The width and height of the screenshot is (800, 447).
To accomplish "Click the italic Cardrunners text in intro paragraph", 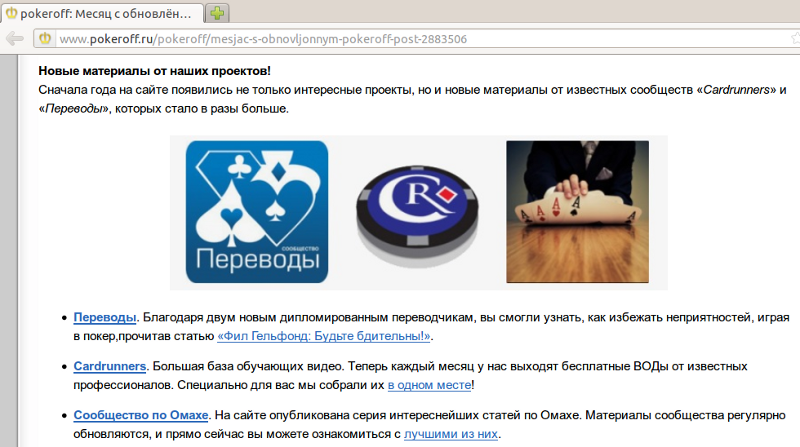I will (x=736, y=90).
